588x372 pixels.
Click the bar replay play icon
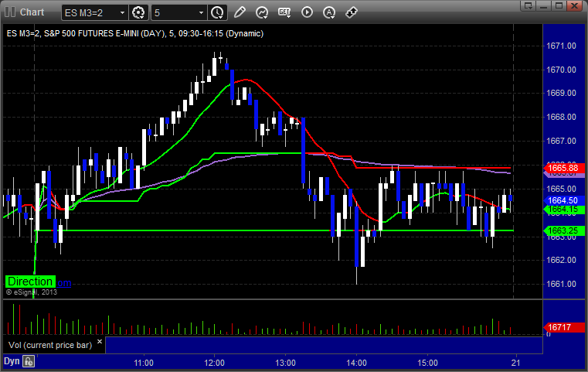point(307,12)
